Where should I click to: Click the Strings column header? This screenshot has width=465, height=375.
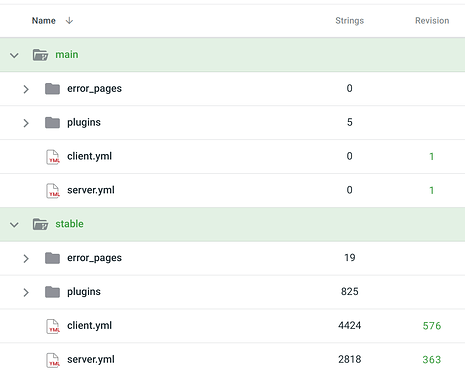pos(349,21)
